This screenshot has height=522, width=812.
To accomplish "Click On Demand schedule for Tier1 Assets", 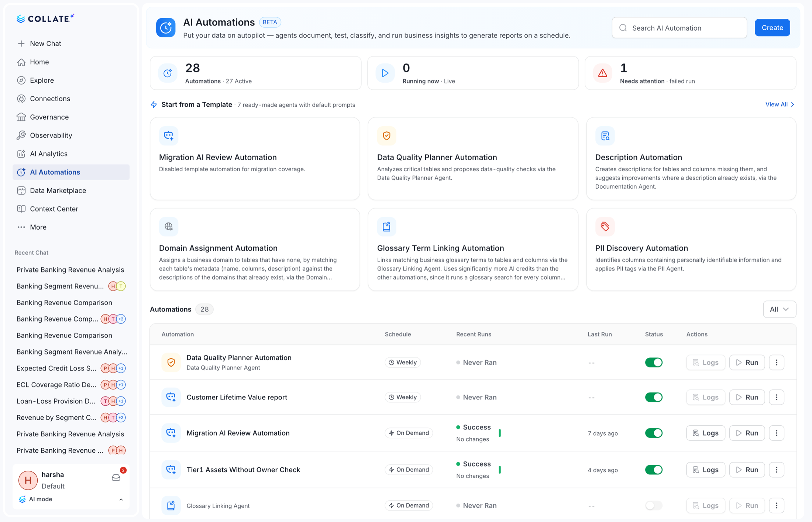I will [409, 470].
